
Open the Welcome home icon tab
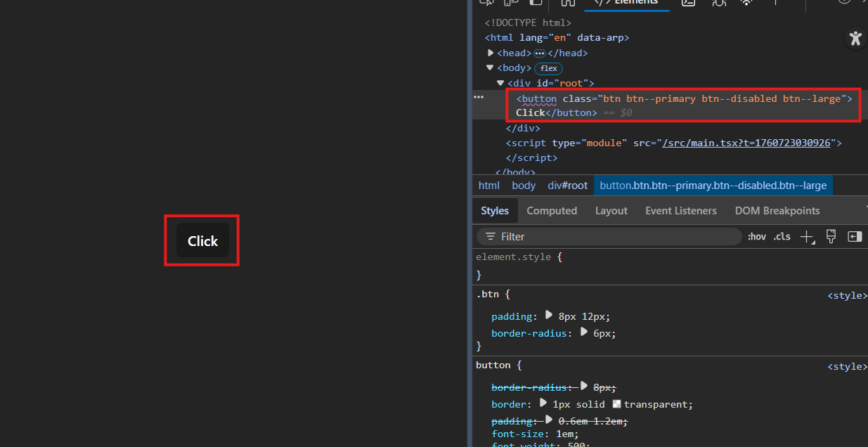[568, 3]
